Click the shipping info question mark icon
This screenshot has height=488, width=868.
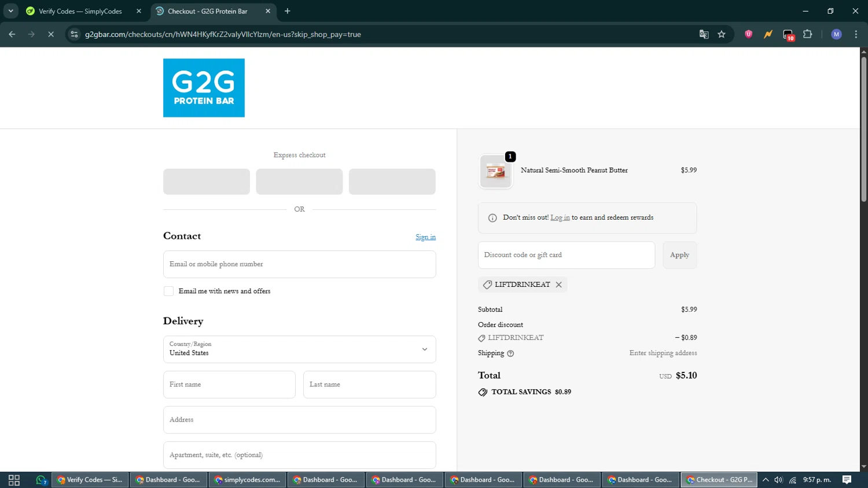(510, 353)
